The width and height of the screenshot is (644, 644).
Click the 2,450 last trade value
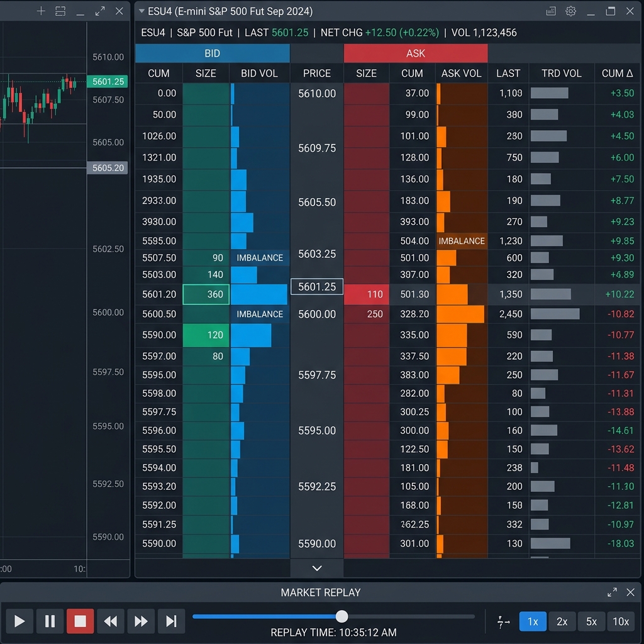coord(511,314)
